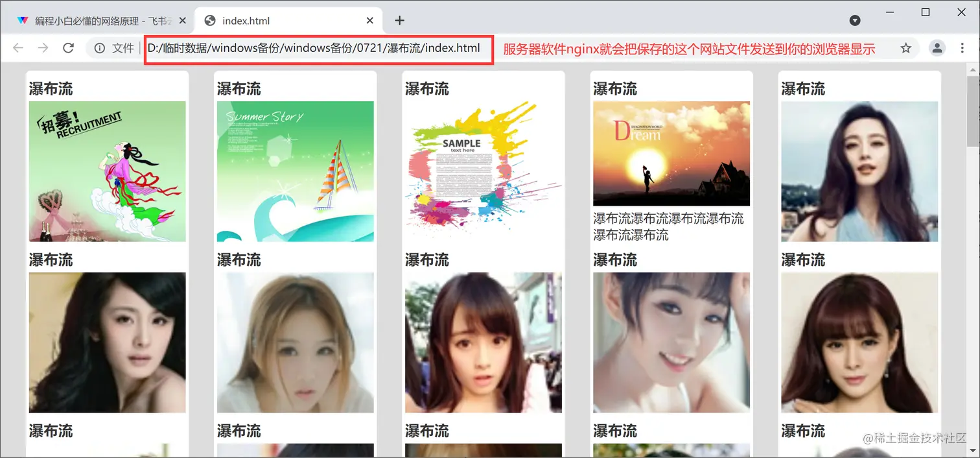Click the favicon of the 飞书 document tab
The height and width of the screenshot is (458, 980).
[x=23, y=21]
